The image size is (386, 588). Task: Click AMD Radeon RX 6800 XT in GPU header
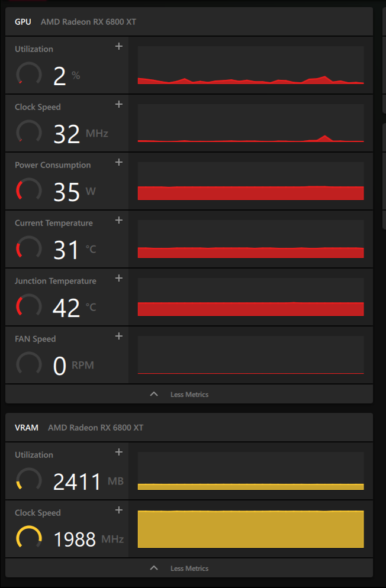[x=89, y=22]
